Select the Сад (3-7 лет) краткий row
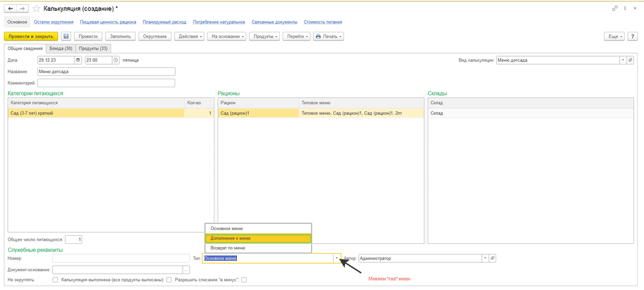This screenshot has height=290, width=644. click(x=94, y=114)
